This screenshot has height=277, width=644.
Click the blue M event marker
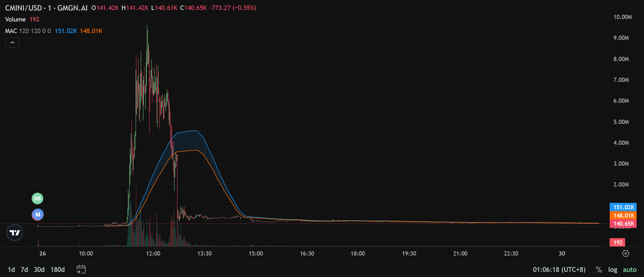pos(37,214)
